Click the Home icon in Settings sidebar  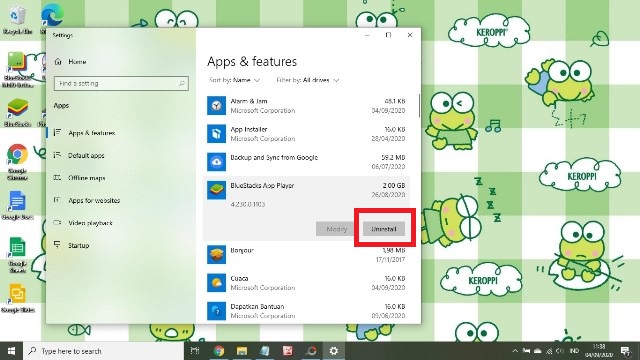tap(58, 62)
